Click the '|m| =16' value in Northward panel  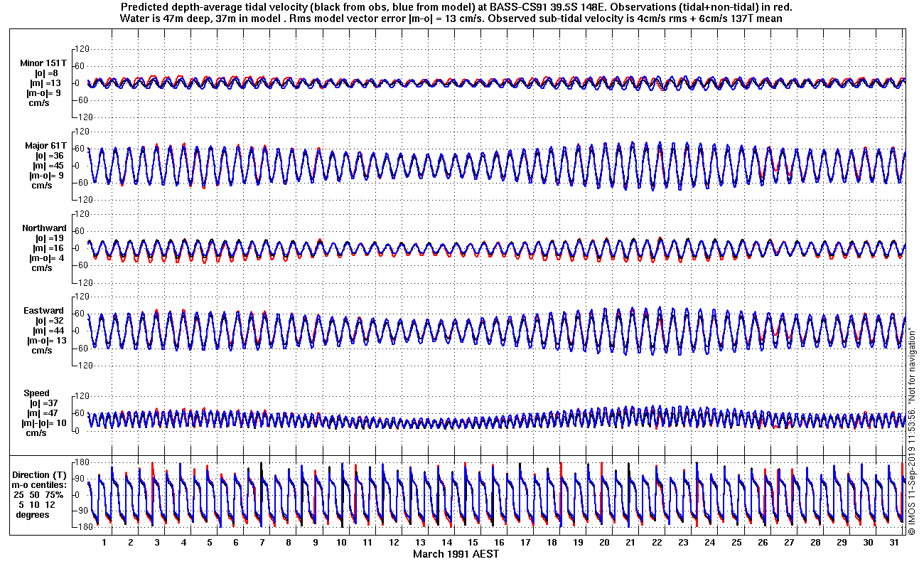49,248
